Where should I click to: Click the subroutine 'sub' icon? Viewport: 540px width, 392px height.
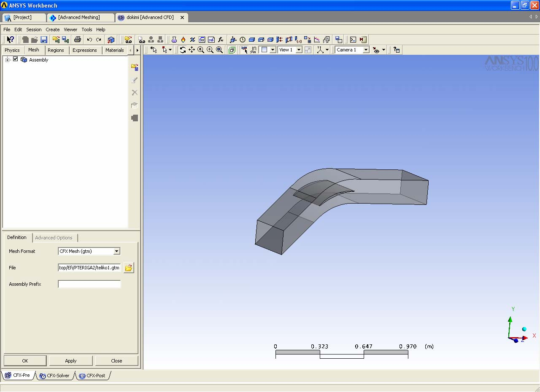211,40
